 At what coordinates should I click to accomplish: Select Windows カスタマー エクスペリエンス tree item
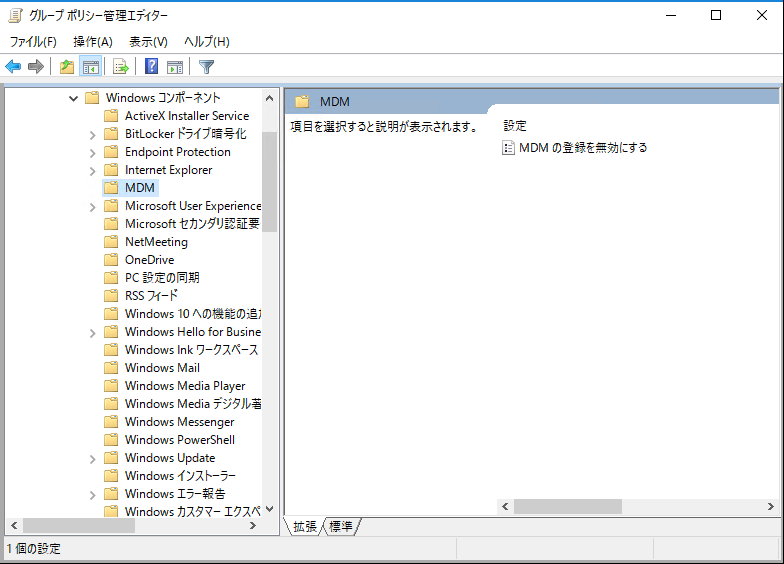[x=192, y=512]
